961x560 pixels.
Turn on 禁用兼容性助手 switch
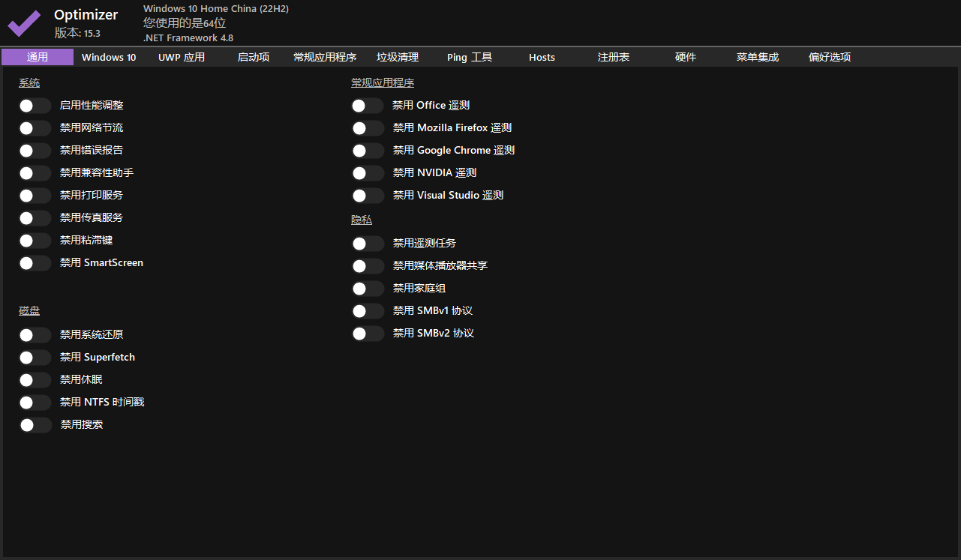tap(35, 173)
